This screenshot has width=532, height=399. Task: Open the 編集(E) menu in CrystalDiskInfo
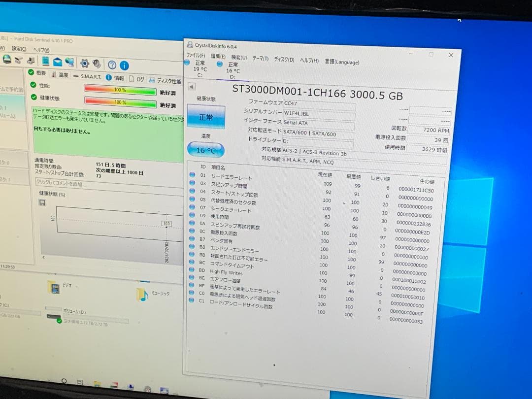coord(218,56)
